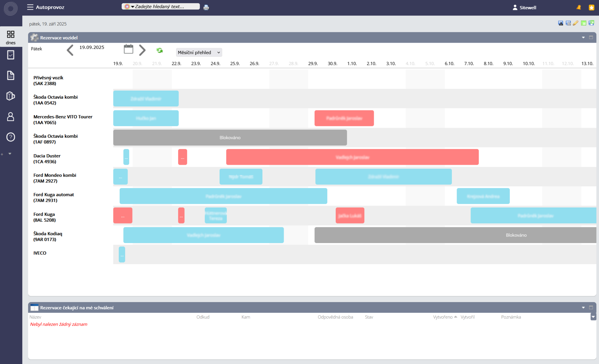
Task: Click the green refresh arrows icon
Action: click(x=159, y=50)
